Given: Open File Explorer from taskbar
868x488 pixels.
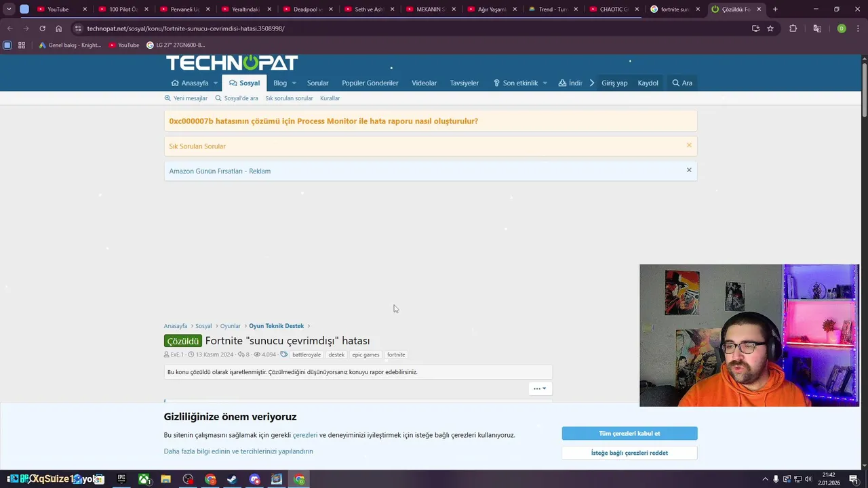Looking at the screenshot, I should click(166, 479).
